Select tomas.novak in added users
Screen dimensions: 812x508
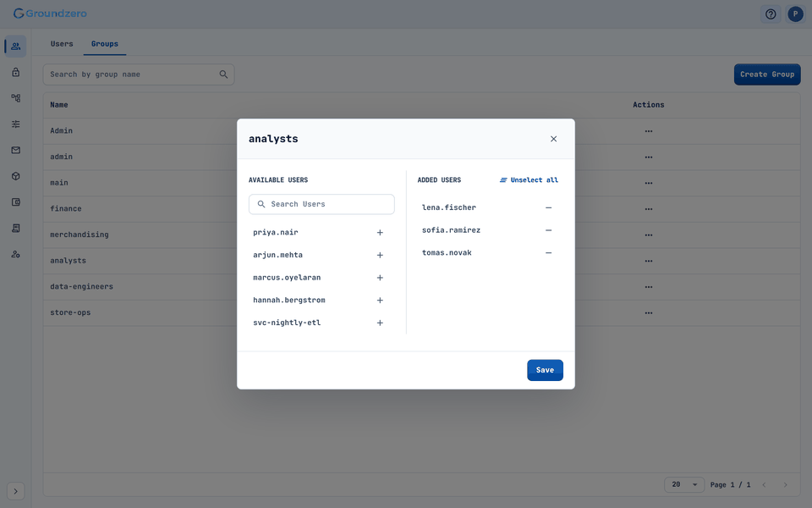(x=447, y=252)
